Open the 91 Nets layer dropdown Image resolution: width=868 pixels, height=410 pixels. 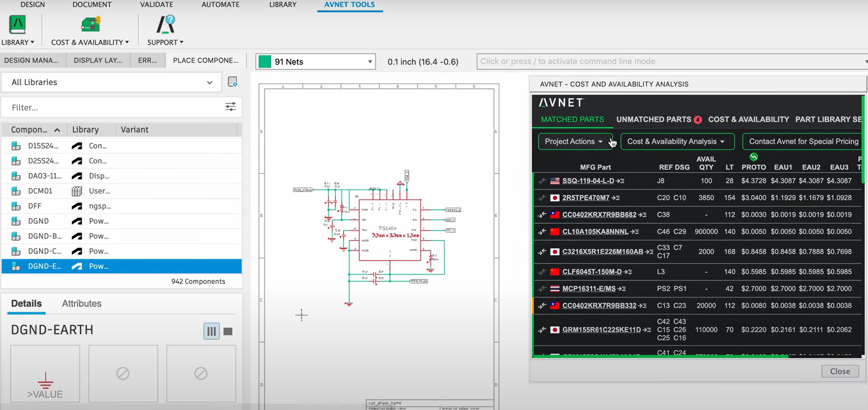[x=370, y=62]
